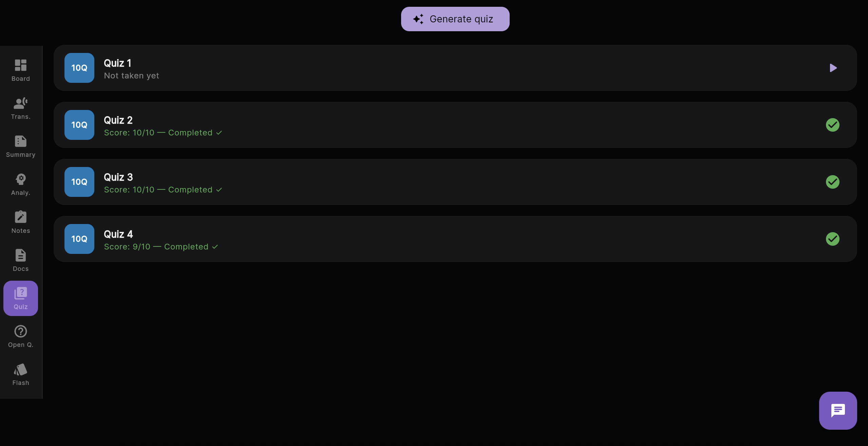
Task: Open the Flashcards section
Action: [20, 374]
